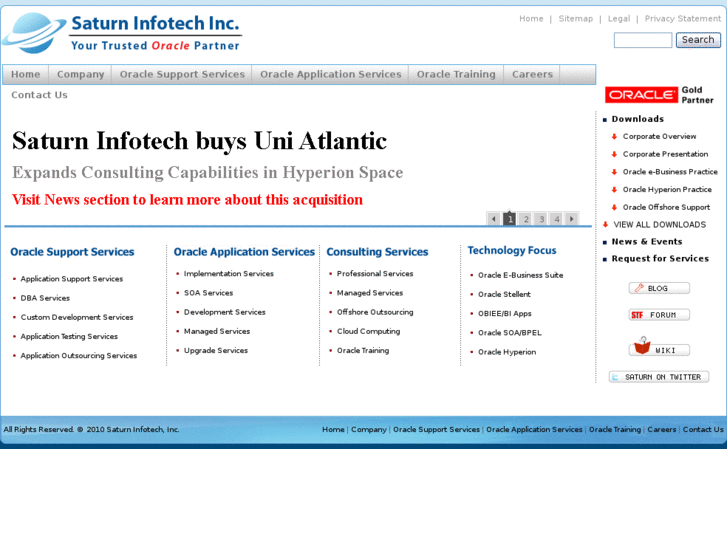Open the Privacy Statement link
The image size is (727, 545).
(x=682, y=19)
